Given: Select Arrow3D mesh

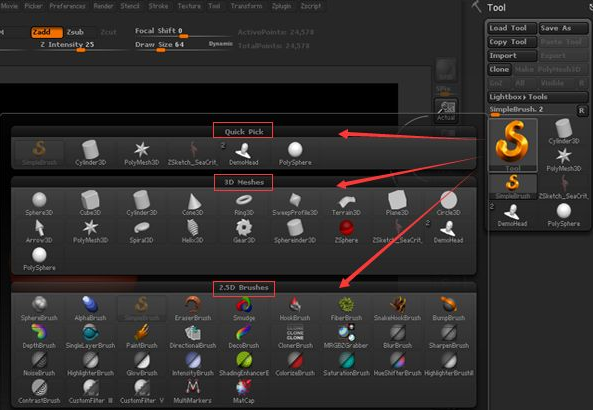Looking at the screenshot, I should tap(39, 231).
